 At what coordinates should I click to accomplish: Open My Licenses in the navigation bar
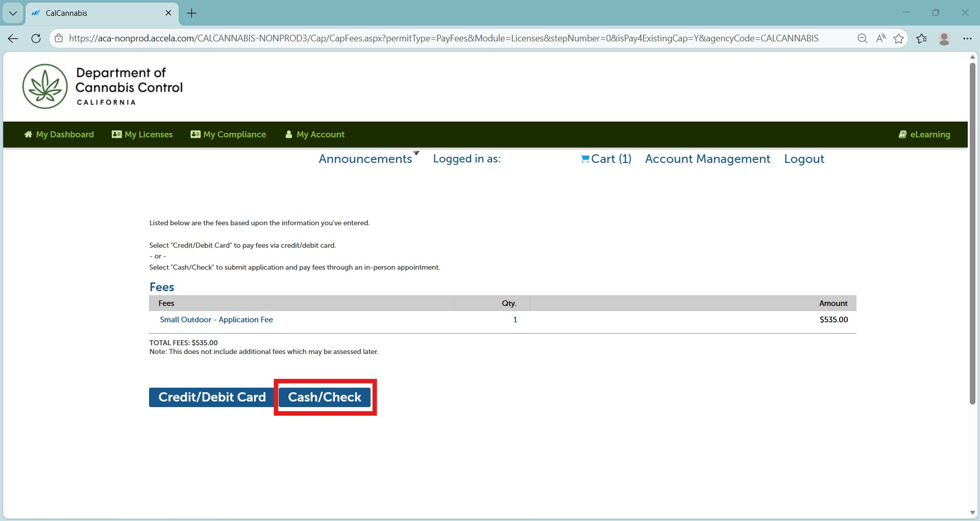tap(142, 134)
